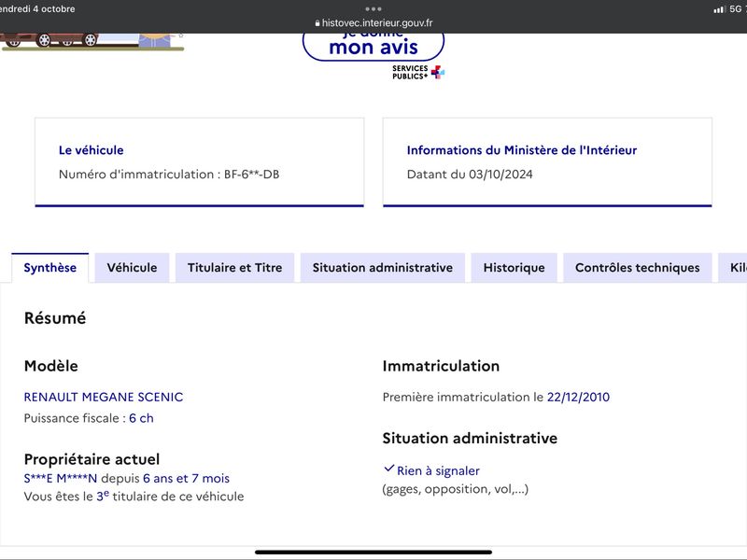Tap the home indicator bar at bottom
Screen dimensions: 747x560
(373, 553)
